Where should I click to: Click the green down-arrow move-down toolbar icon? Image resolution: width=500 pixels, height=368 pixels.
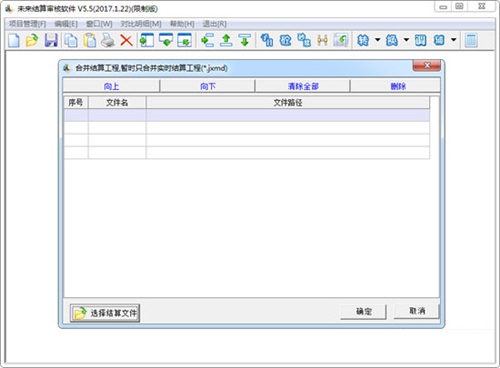pos(245,40)
